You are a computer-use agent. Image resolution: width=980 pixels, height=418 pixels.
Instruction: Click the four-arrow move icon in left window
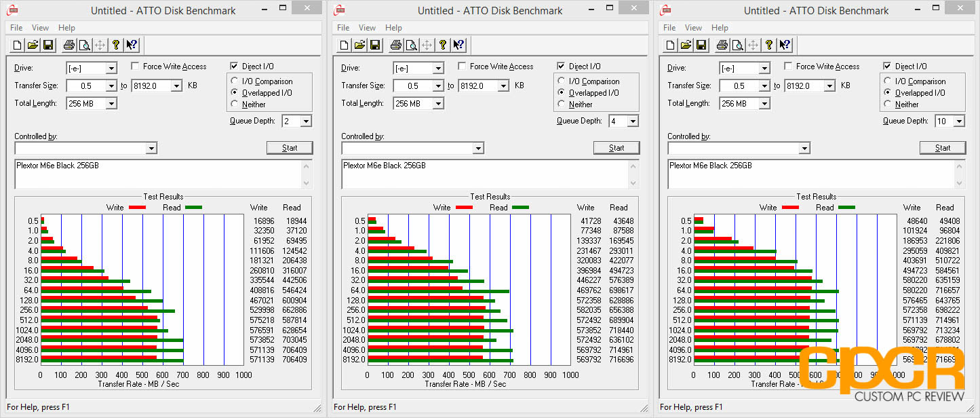(100, 45)
